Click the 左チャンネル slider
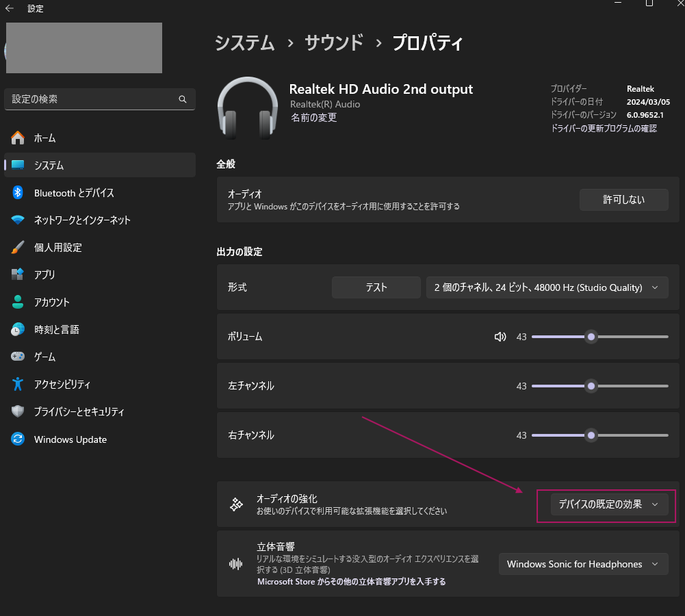Image resolution: width=685 pixels, height=616 pixels. (x=600, y=386)
